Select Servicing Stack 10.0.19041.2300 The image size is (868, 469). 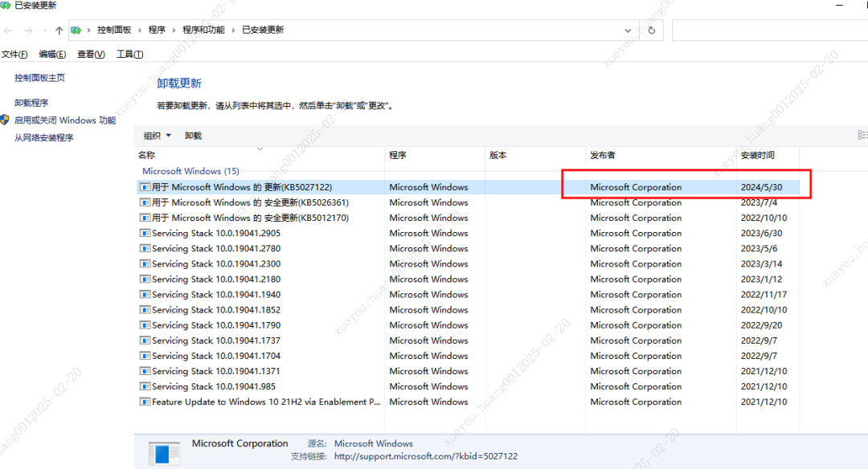(x=468, y=263)
